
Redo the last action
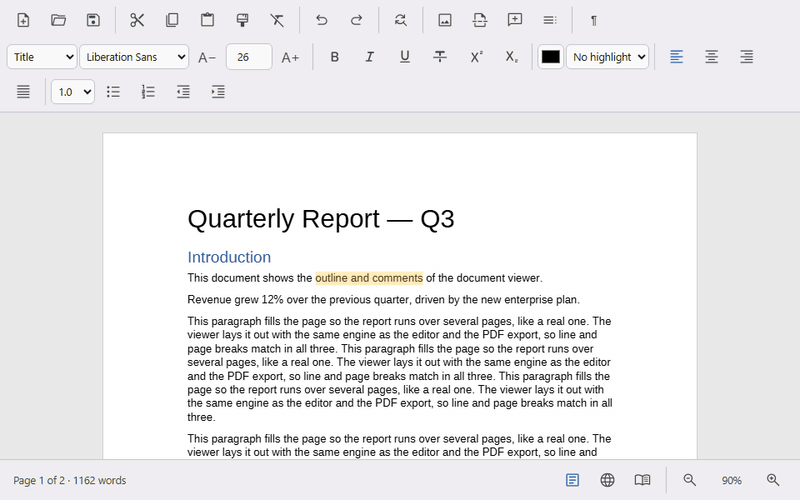[356, 20]
